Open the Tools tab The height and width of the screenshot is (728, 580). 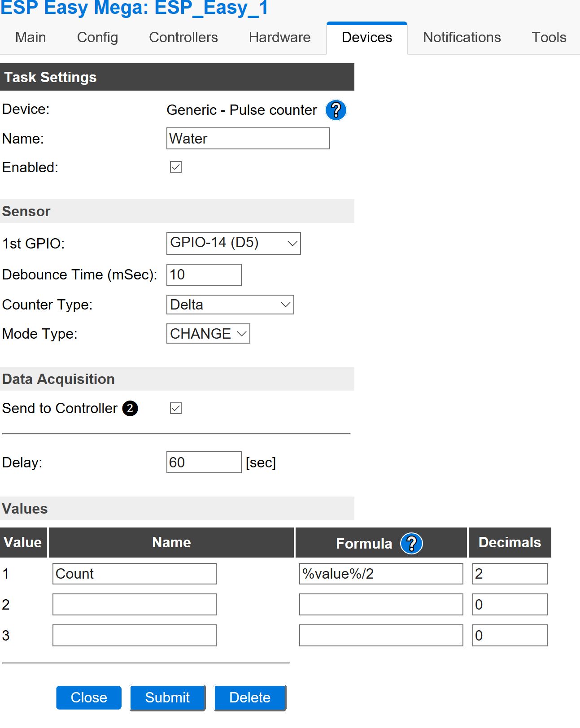point(549,38)
